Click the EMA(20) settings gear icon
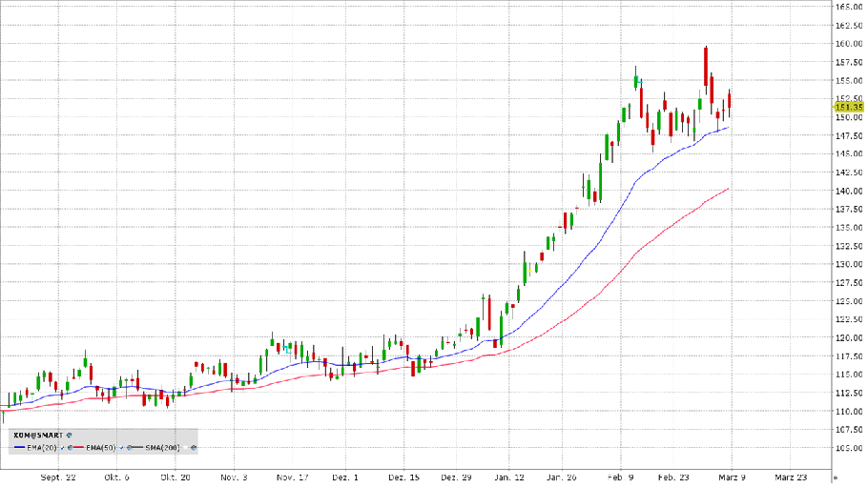868x487 pixels. [x=70, y=448]
